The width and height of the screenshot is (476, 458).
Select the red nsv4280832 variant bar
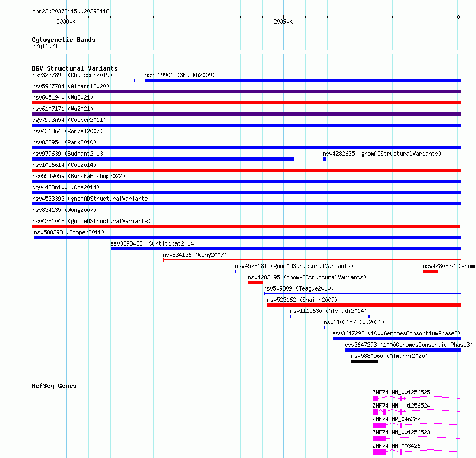point(431,271)
